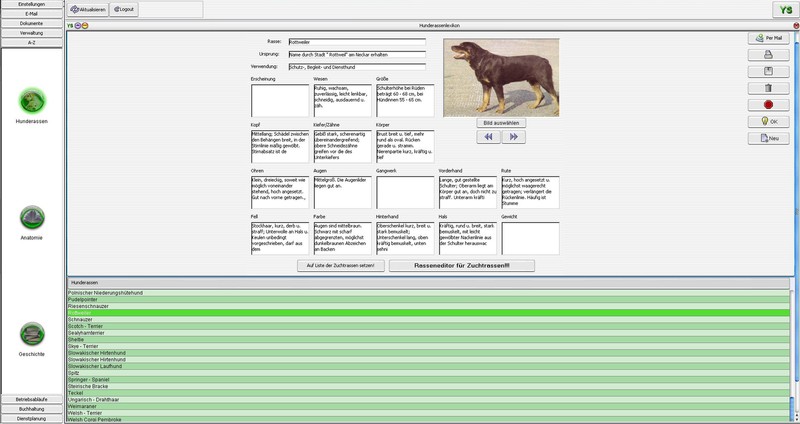Select Sealyhamterrier in the breed list
The width and height of the screenshot is (800, 424).
[x=429, y=333]
